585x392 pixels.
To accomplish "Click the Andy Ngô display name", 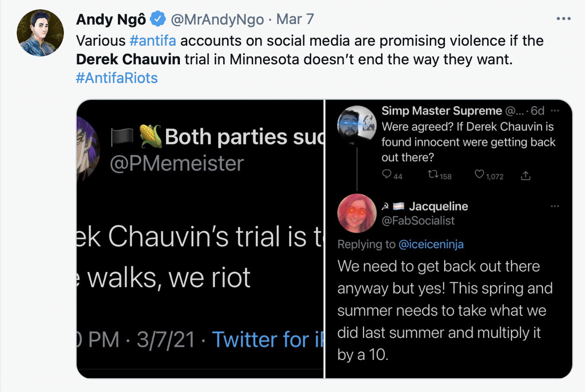I will click(111, 19).
